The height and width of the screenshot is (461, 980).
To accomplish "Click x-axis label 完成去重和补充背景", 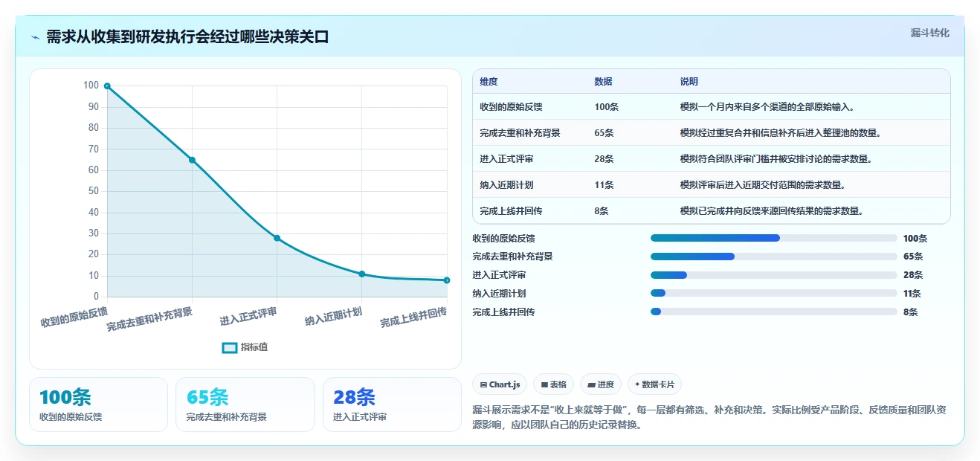I will 149,319.
